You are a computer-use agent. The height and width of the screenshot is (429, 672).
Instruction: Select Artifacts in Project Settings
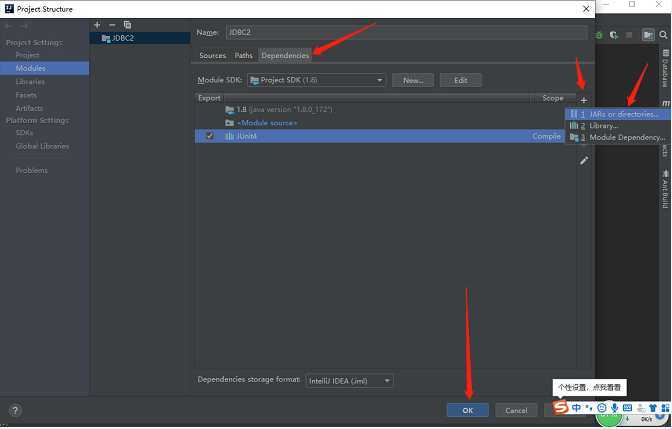29,108
